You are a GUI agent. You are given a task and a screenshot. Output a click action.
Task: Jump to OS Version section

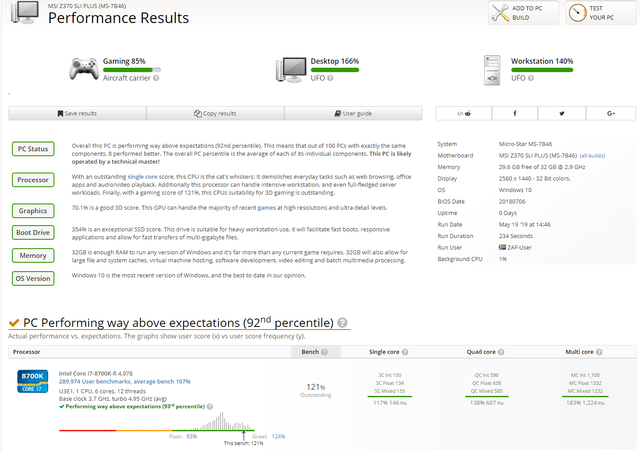tap(33, 279)
